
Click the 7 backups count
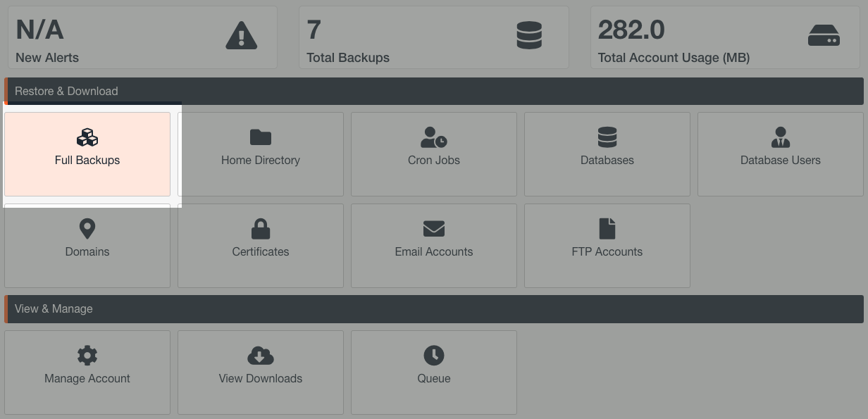314,30
